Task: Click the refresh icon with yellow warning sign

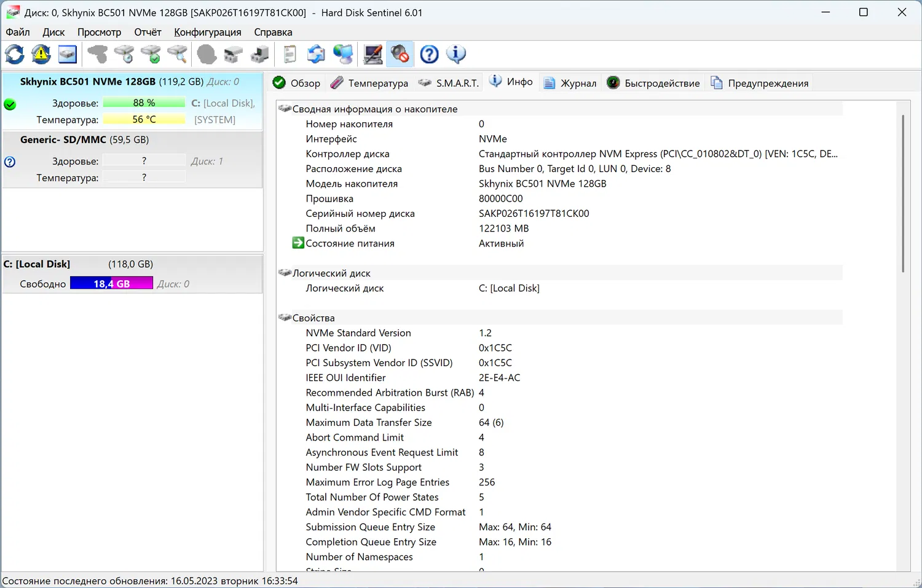Action: tap(41, 55)
